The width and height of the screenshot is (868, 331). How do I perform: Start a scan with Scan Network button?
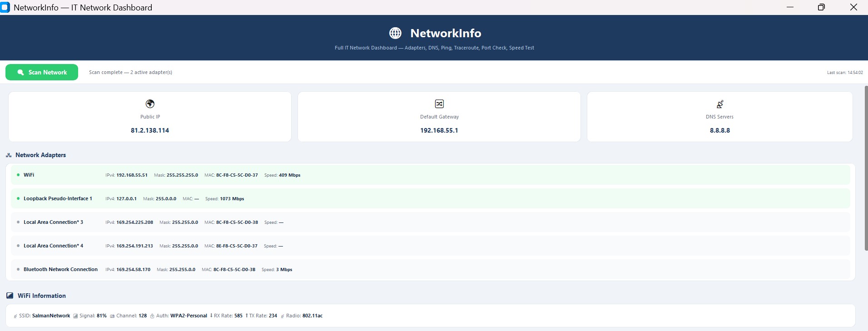click(42, 72)
